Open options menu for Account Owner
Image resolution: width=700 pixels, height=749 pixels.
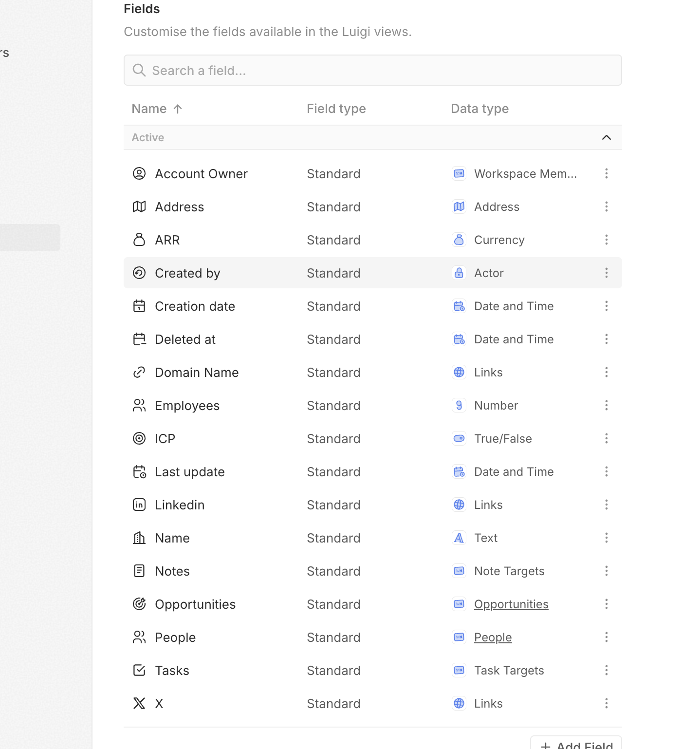tap(607, 173)
